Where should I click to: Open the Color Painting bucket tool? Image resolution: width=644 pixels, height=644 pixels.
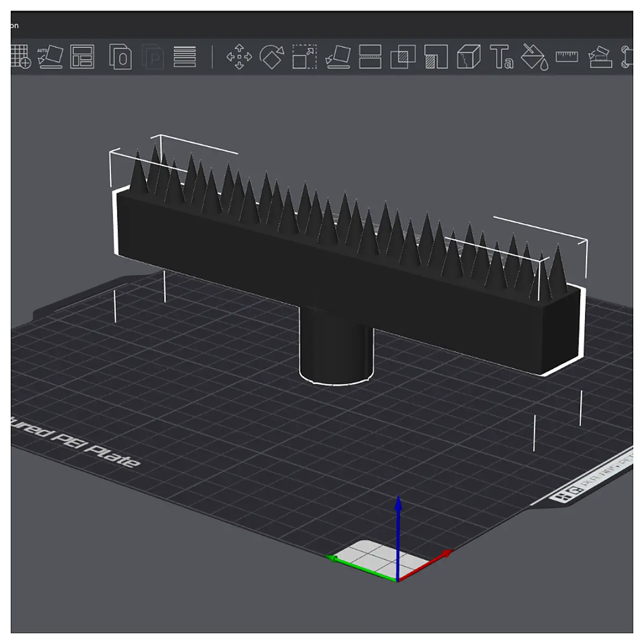(535, 56)
